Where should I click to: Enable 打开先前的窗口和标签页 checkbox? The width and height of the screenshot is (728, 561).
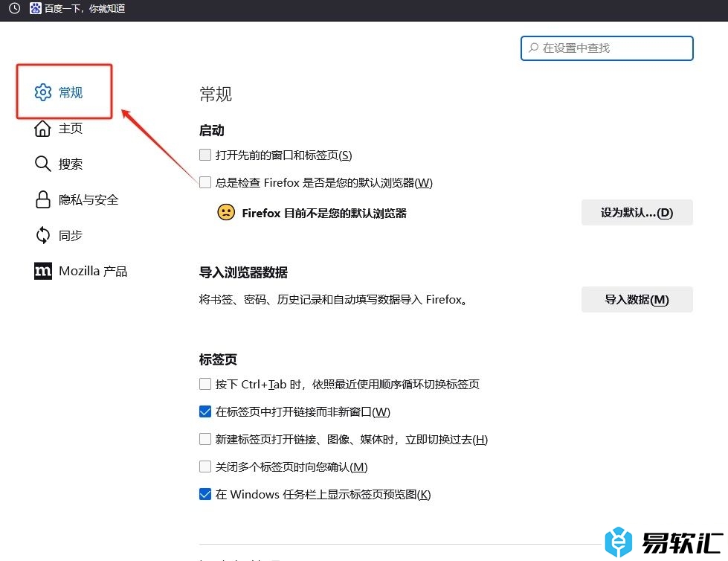pyautogui.click(x=205, y=155)
